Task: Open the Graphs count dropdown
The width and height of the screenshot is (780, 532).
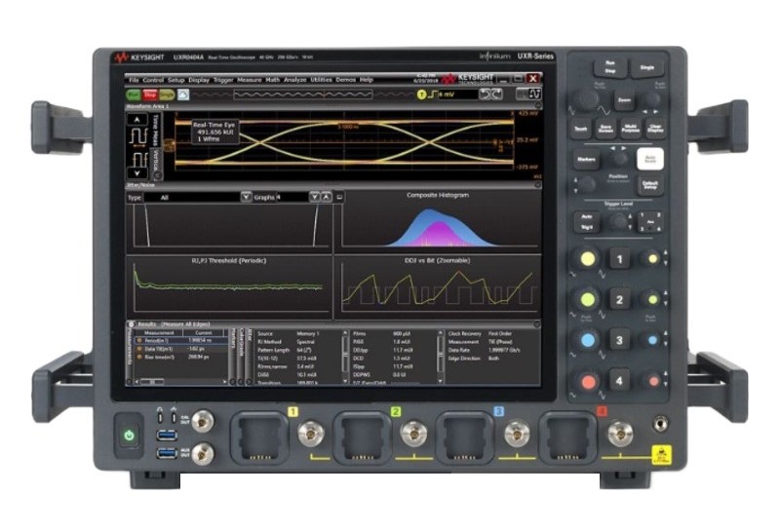Action: (x=314, y=197)
